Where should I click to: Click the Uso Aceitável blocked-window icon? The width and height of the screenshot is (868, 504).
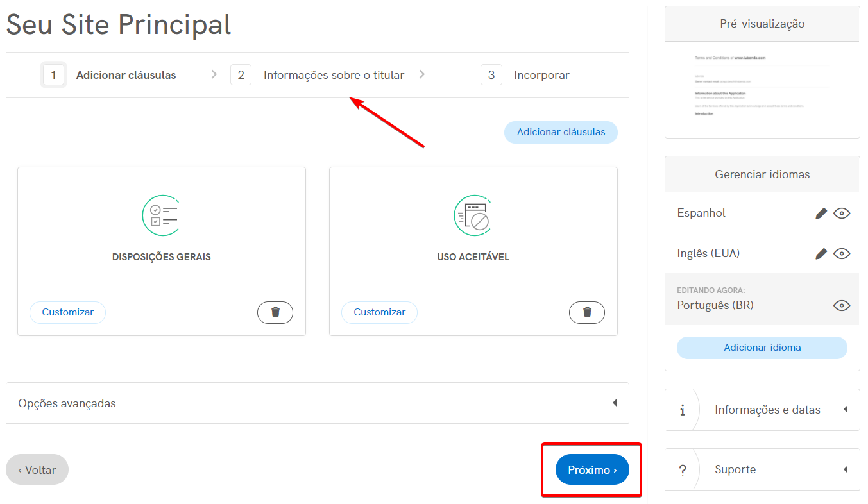[472, 215]
